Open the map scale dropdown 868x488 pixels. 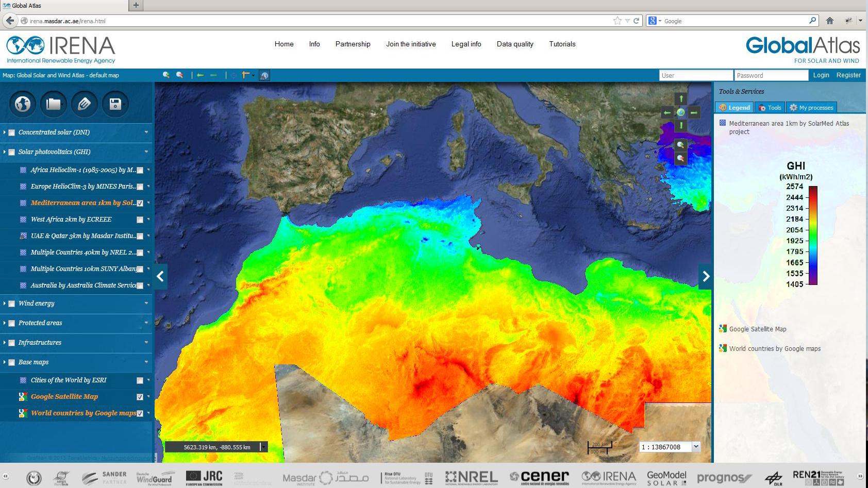click(696, 447)
